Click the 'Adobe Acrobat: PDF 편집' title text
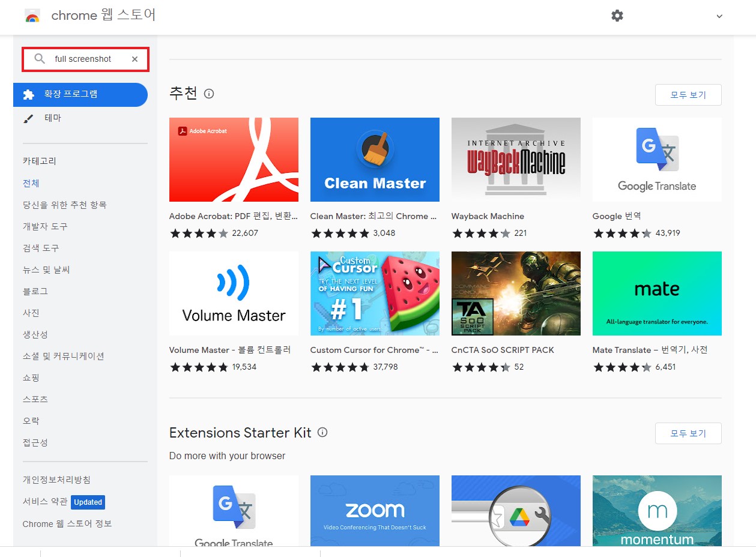This screenshot has height=557, width=756. tap(234, 216)
